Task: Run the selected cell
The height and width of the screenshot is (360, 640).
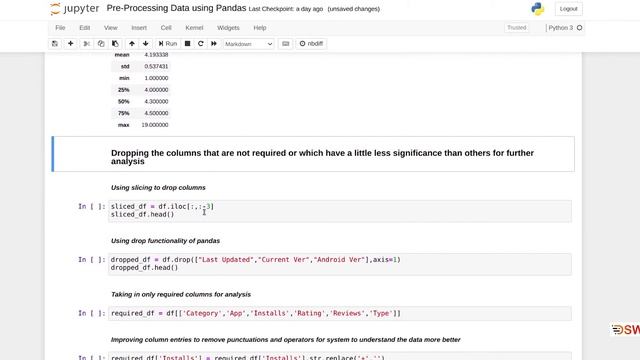Action: [168, 44]
